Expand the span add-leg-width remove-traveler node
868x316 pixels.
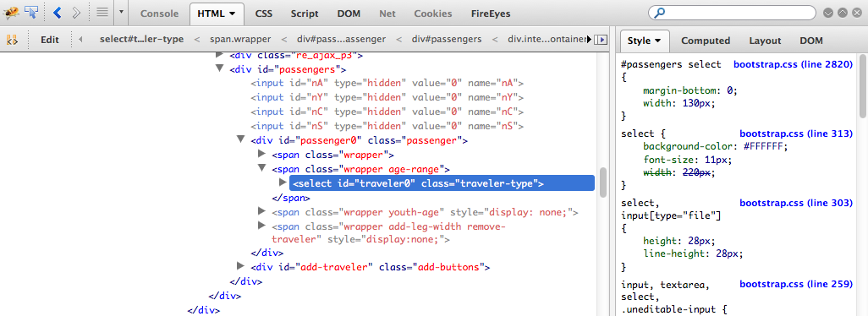pos(262,225)
